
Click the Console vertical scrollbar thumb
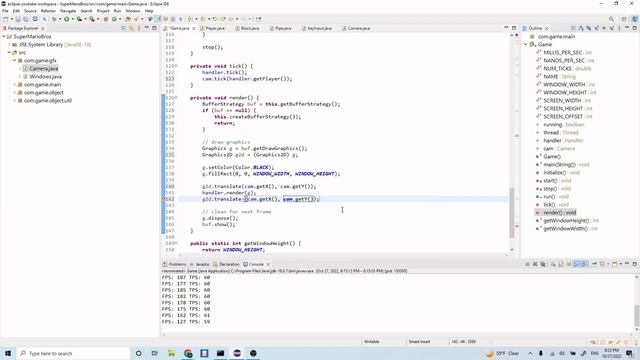pos(637,316)
